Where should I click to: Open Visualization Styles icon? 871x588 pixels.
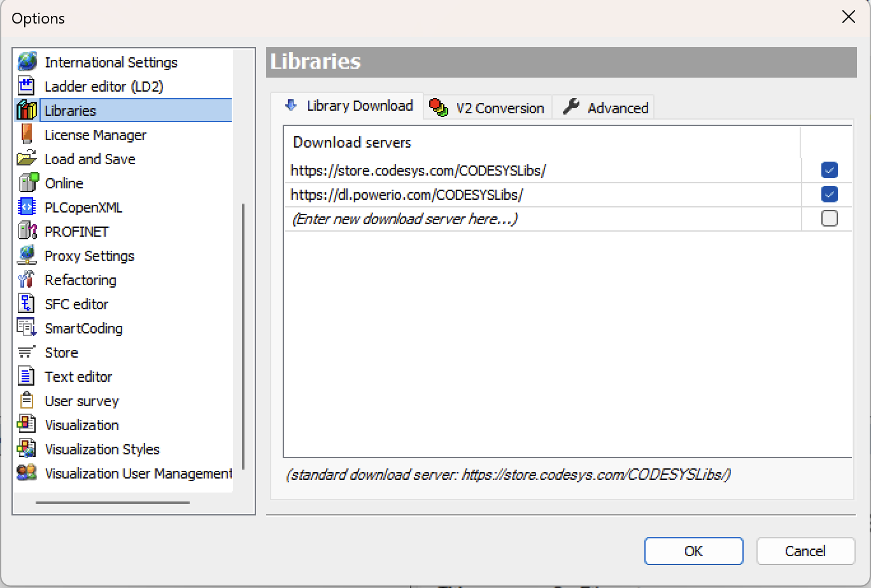click(27, 449)
